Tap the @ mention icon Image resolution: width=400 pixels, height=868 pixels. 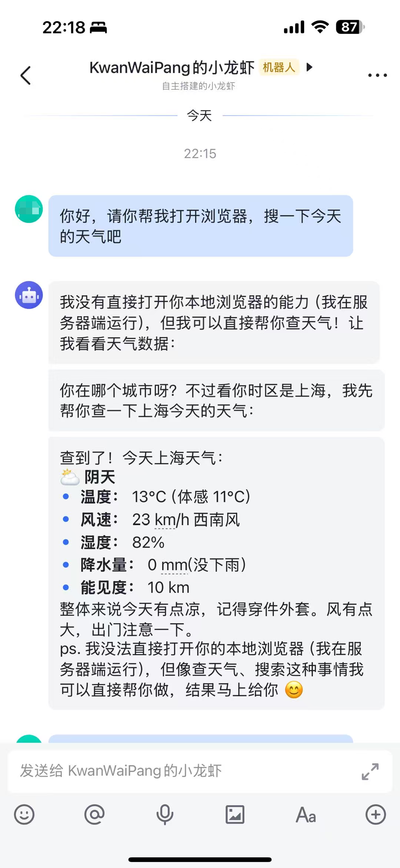pos(94,815)
